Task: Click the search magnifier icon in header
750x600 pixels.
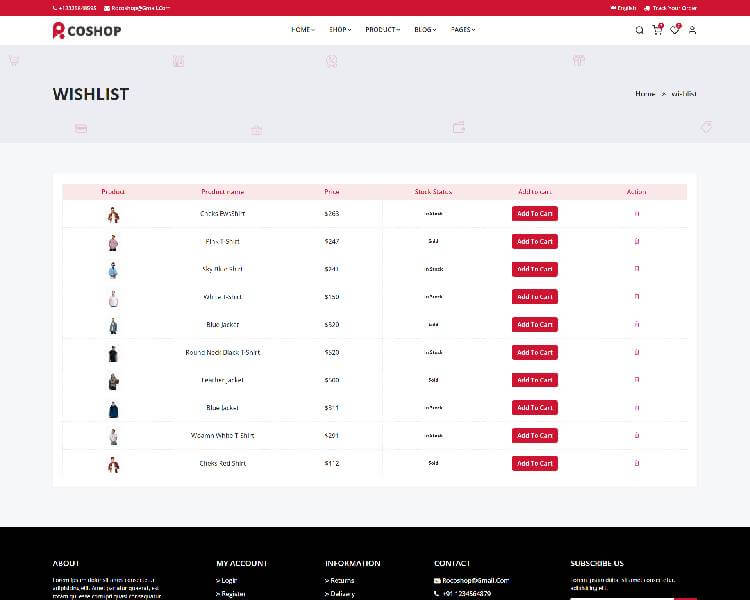Action: pyautogui.click(x=639, y=30)
